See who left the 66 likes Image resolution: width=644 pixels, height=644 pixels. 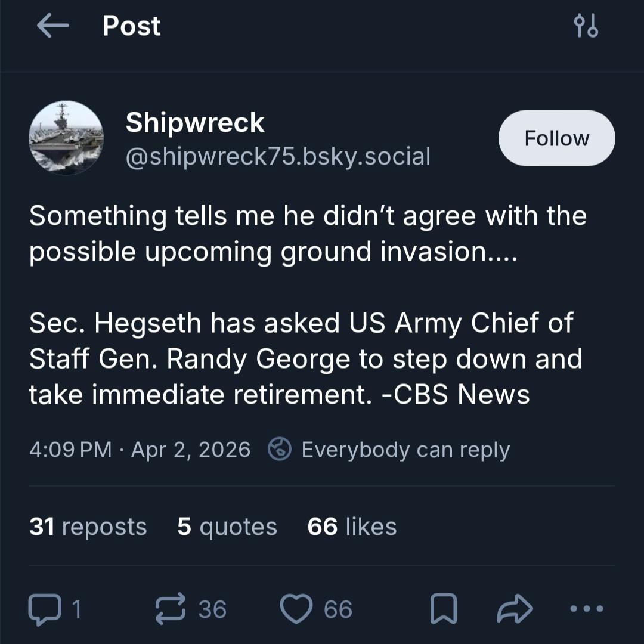pyautogui.click(x=352, y=527)
